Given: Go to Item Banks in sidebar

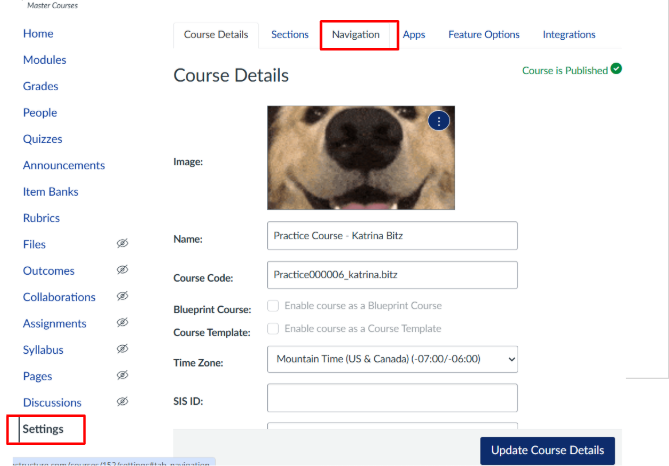Looking at the screenshot, I should (50, 192).
